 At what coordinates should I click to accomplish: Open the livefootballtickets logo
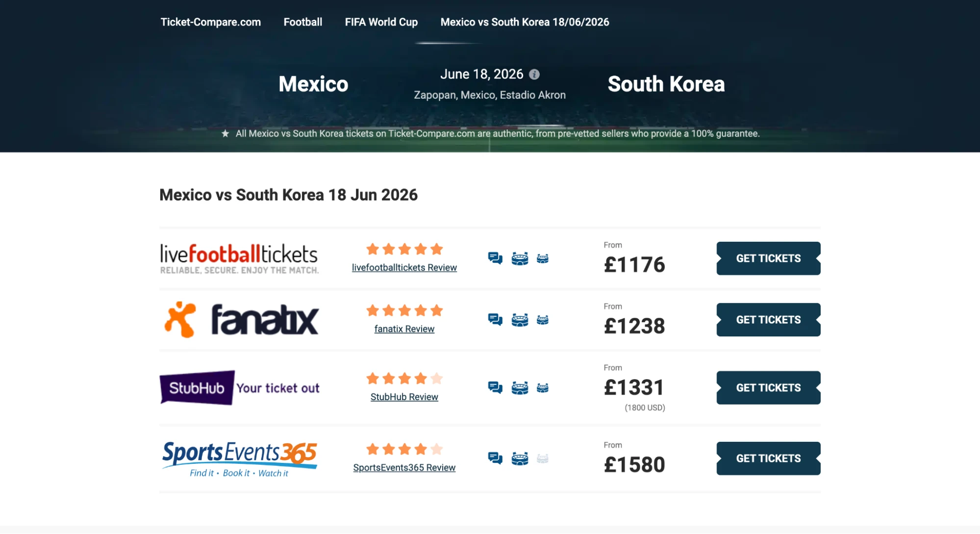[x=239, y=258]
